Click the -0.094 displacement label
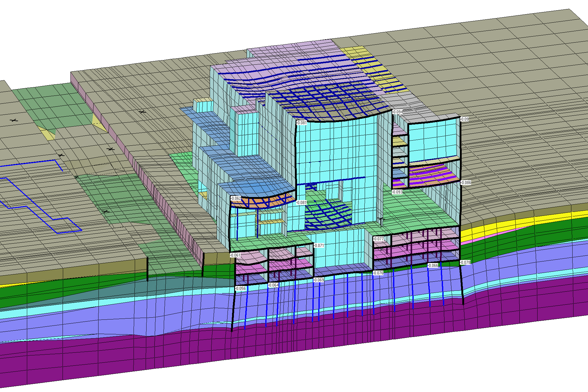 click(x=398, y=112)
